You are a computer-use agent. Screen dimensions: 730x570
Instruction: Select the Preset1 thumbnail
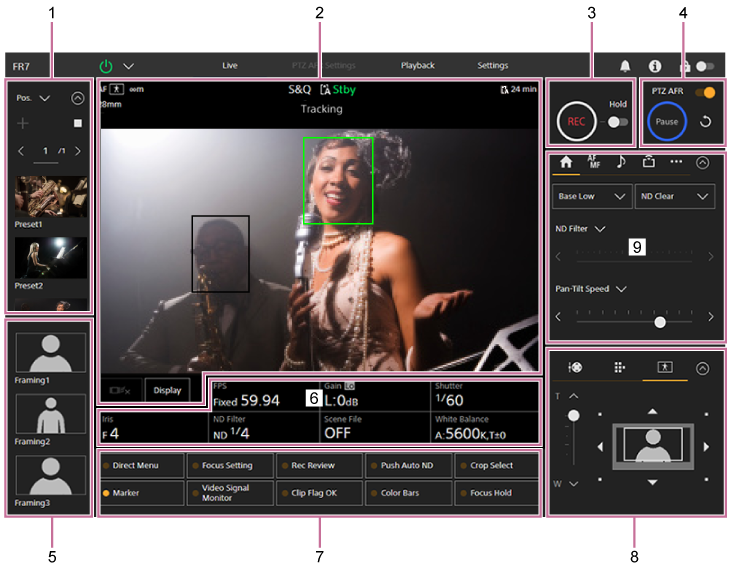point(50,197)
